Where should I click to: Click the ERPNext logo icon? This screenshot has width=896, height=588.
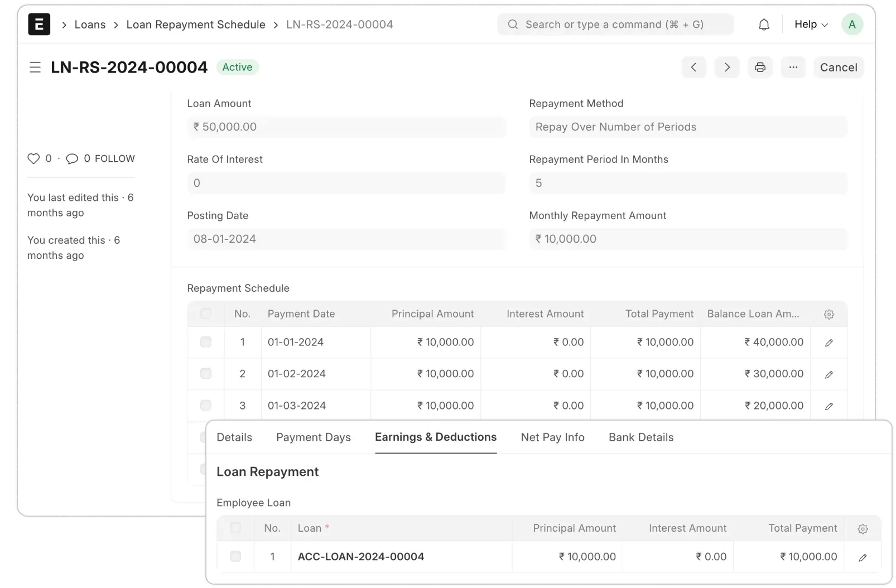pos(39,24)
